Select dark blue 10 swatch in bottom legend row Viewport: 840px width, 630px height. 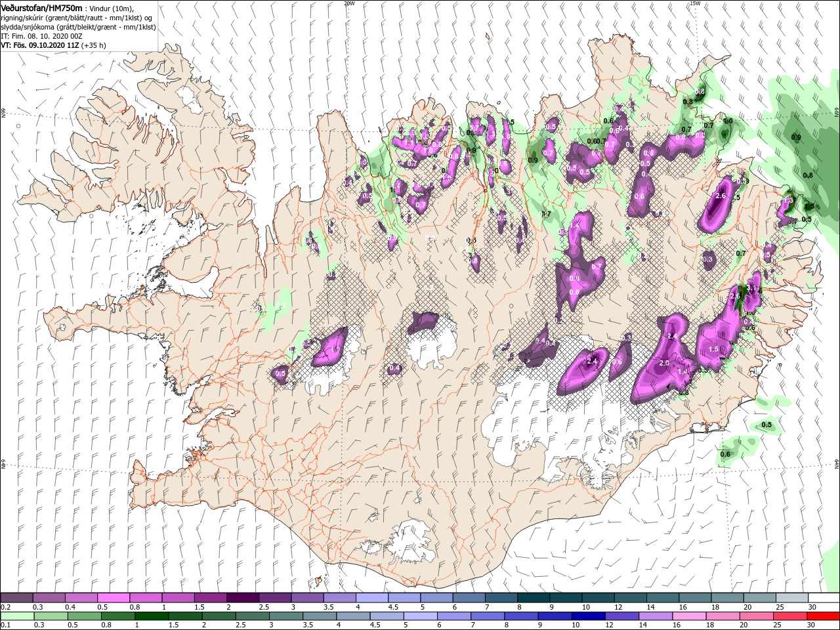(587, 616)
